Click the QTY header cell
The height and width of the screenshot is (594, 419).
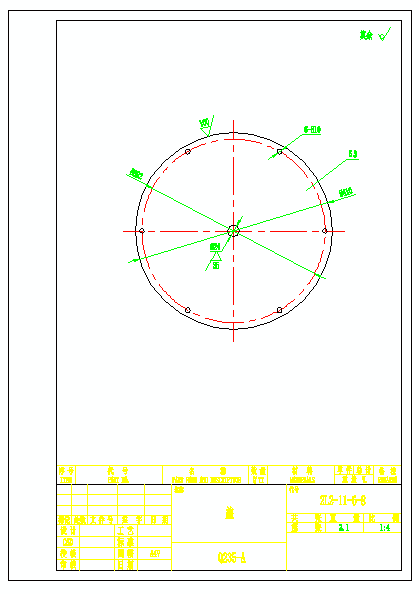[x=258, y=475]
